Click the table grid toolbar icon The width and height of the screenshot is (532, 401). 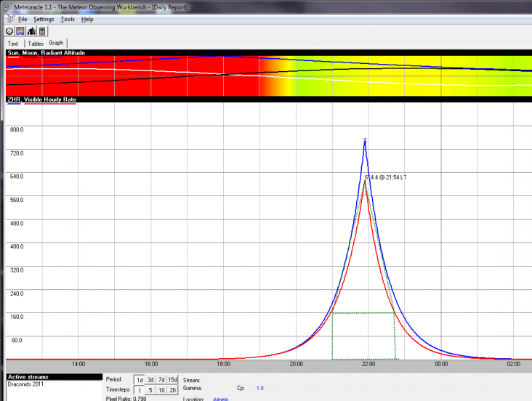coord(20,31)
